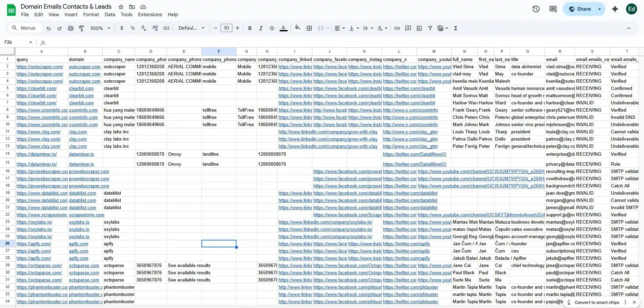The height and width of the screenshot is (308, 644).
Task: Open the Extensions menu
Action: 150,14
